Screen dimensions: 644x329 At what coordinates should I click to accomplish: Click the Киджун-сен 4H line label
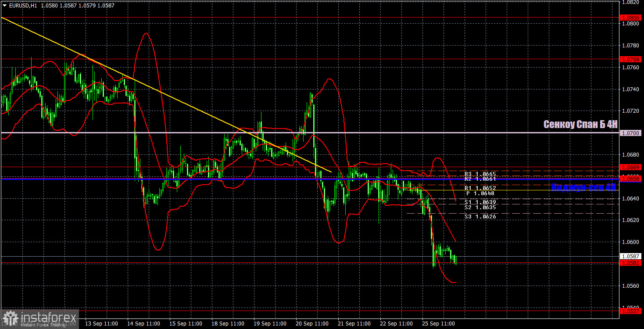pos(583,187)
